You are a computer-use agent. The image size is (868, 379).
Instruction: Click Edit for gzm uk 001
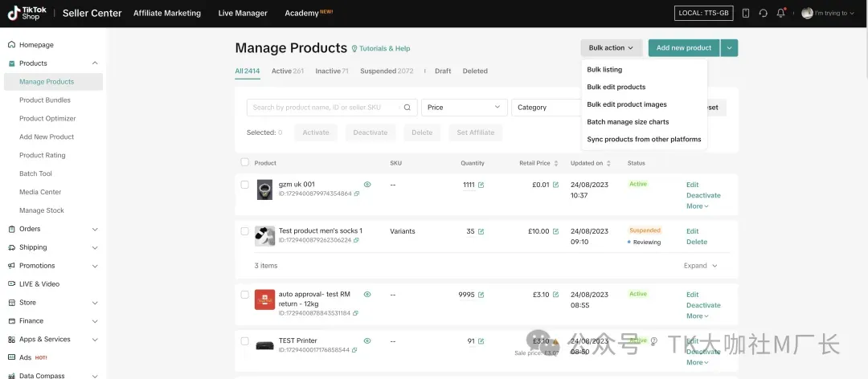coord(693,185)
